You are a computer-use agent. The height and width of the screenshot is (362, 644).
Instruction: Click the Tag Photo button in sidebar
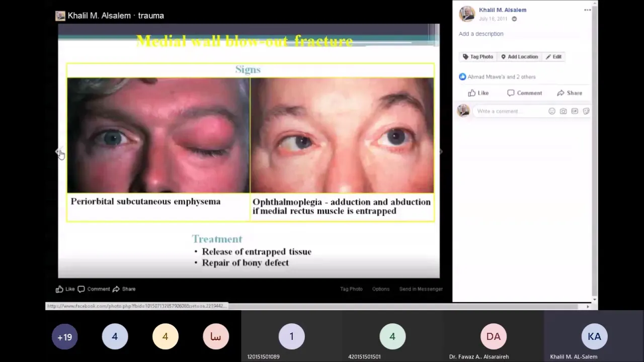click(477, 57)
